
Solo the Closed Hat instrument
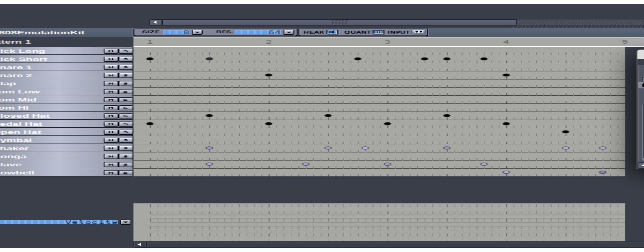(125, 116)
